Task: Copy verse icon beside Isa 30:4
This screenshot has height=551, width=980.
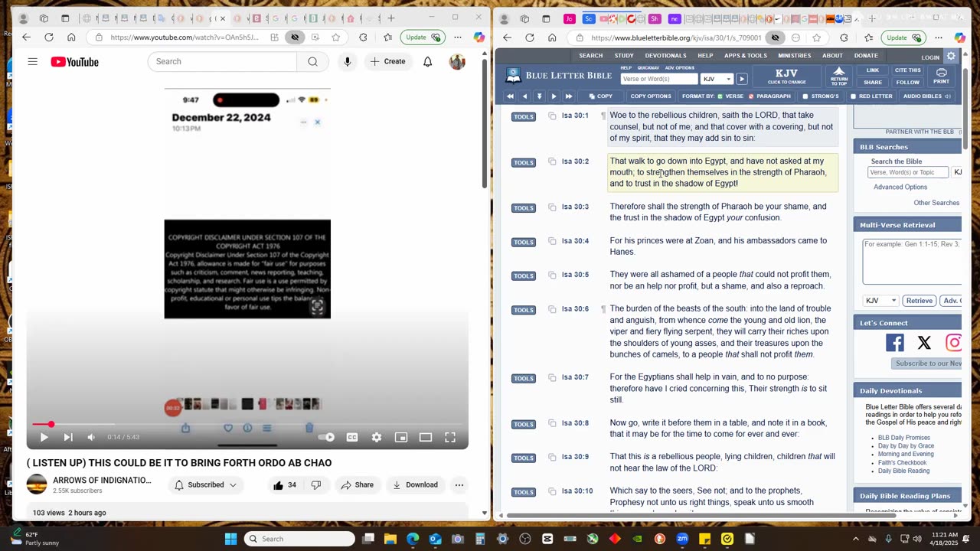Action: click(552, 241)
